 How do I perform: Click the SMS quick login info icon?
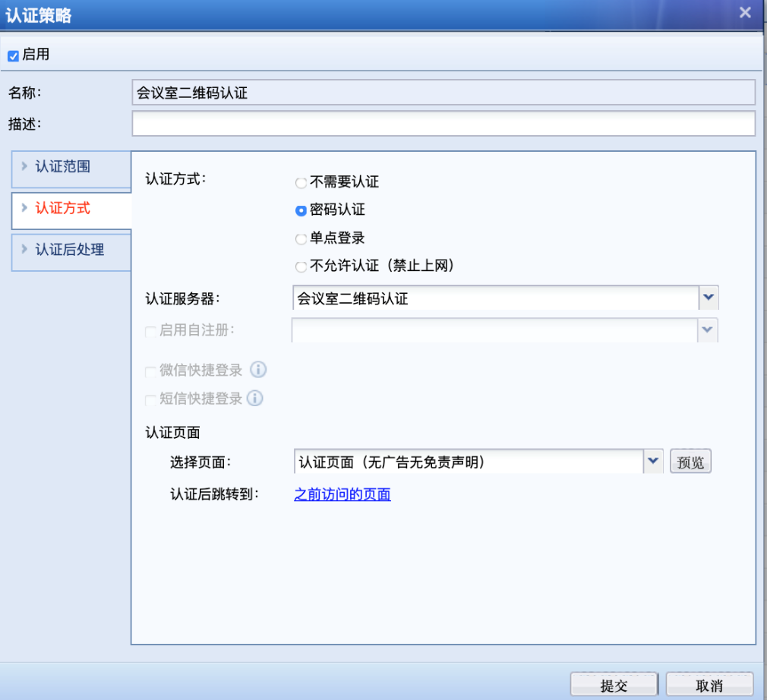(x=254, y=398)
